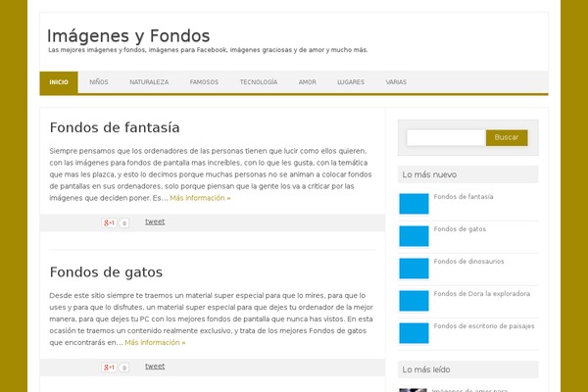Select the Famosos menu item
This screenshot has height=392, width=588.
pyautogui.click(x=204, y=82)
